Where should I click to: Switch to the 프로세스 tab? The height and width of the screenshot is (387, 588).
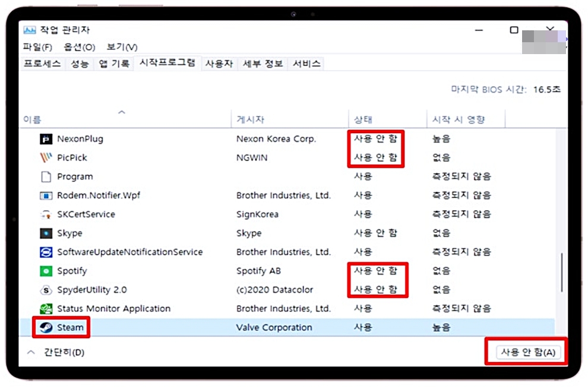click(42, 64)
